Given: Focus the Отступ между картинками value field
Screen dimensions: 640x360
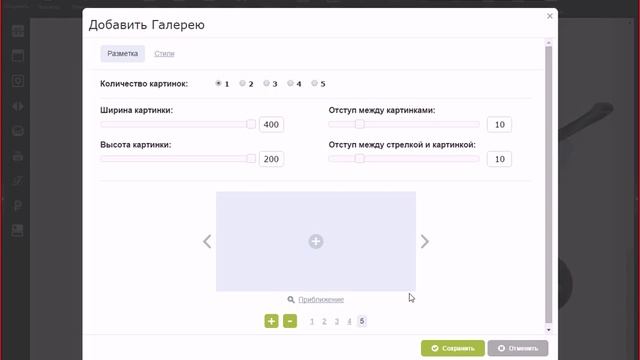Looking at the screenshot, I should pos(499,124).
